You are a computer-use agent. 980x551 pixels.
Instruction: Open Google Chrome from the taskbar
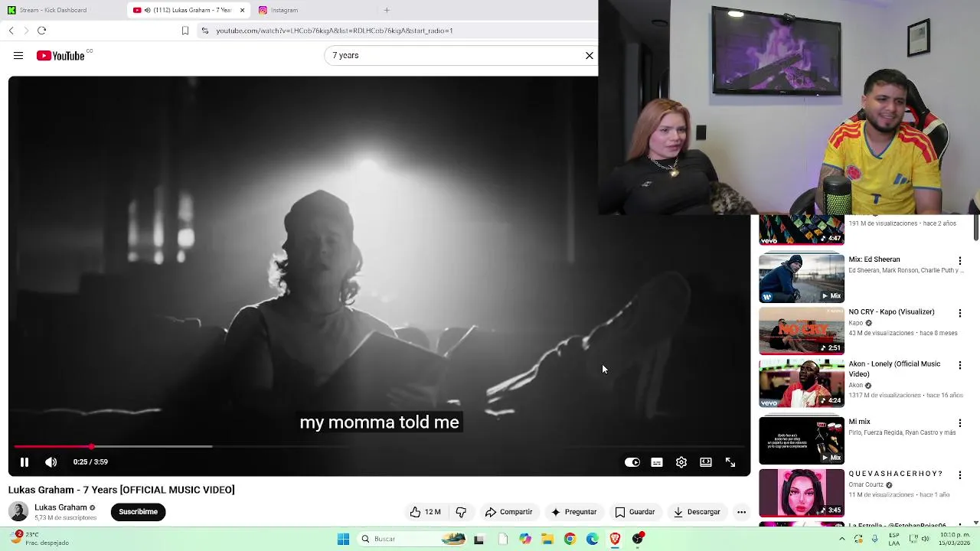coord(570,539)
